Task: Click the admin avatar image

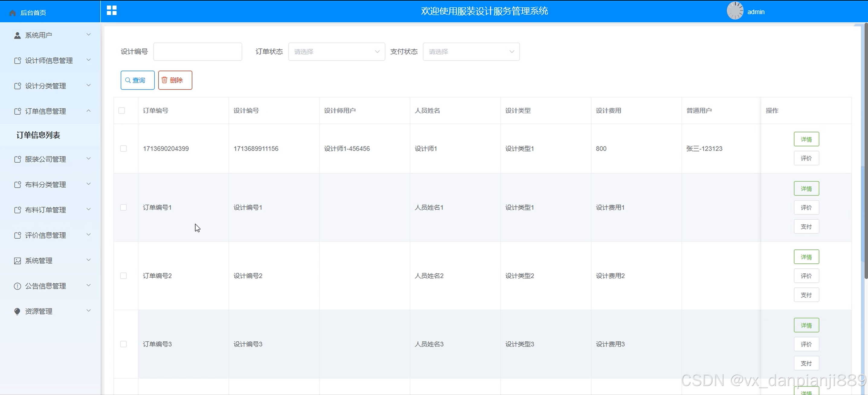Action: coord(735,11)
